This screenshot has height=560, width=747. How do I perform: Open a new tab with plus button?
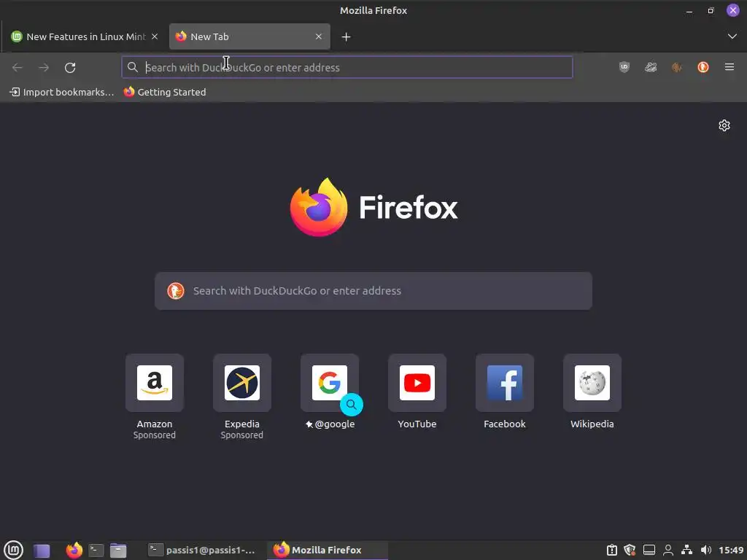[x=347, y=36]
